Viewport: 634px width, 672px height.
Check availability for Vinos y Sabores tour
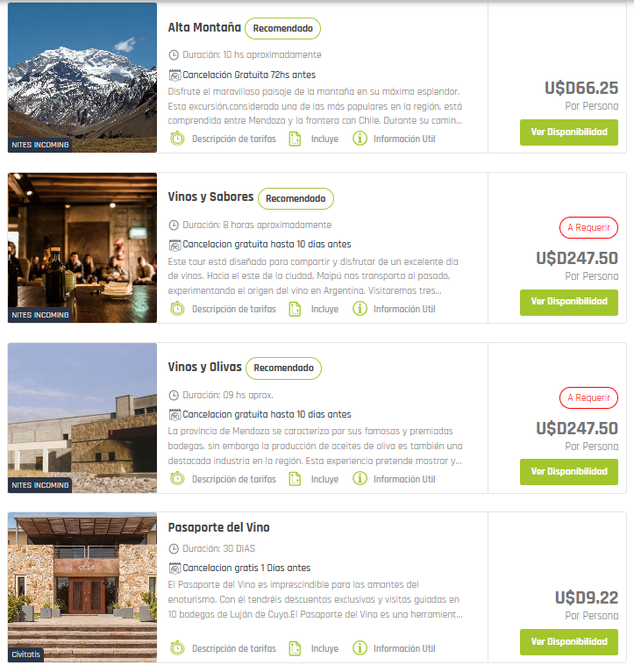(569, 303)
